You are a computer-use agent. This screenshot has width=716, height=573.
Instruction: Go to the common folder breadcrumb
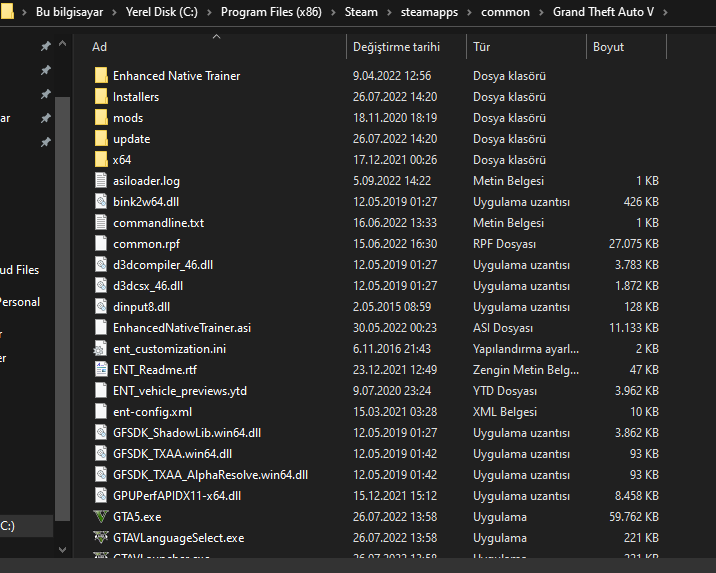(505, 12)
